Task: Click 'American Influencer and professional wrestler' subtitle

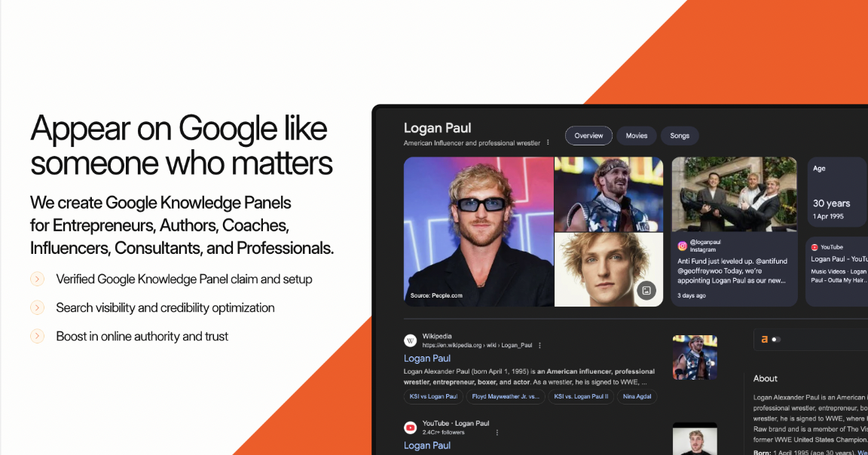Action: [x=472, y=143]
